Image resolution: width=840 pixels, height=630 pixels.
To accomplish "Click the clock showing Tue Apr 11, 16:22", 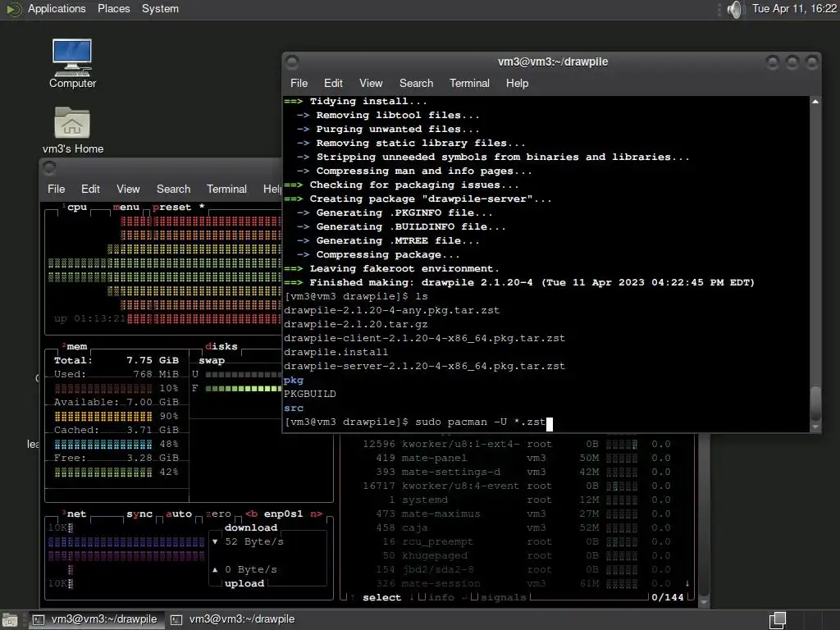I will point(794,8).
